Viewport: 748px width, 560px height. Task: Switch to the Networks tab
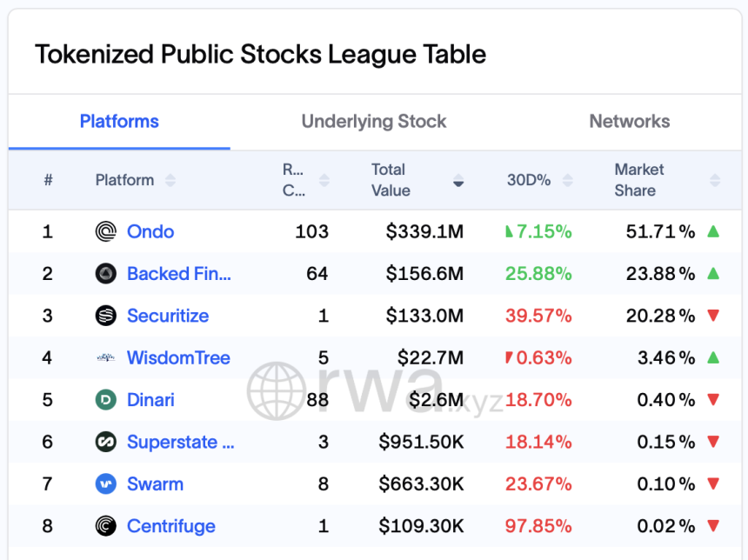click(x=630, y=122)
